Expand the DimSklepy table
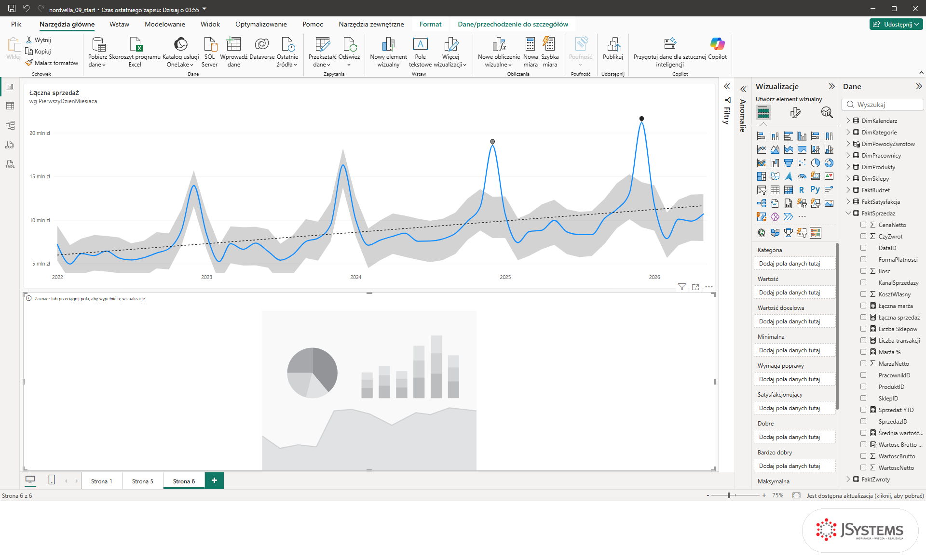Screen dimensions: 926x560 [x=848, y=178]
